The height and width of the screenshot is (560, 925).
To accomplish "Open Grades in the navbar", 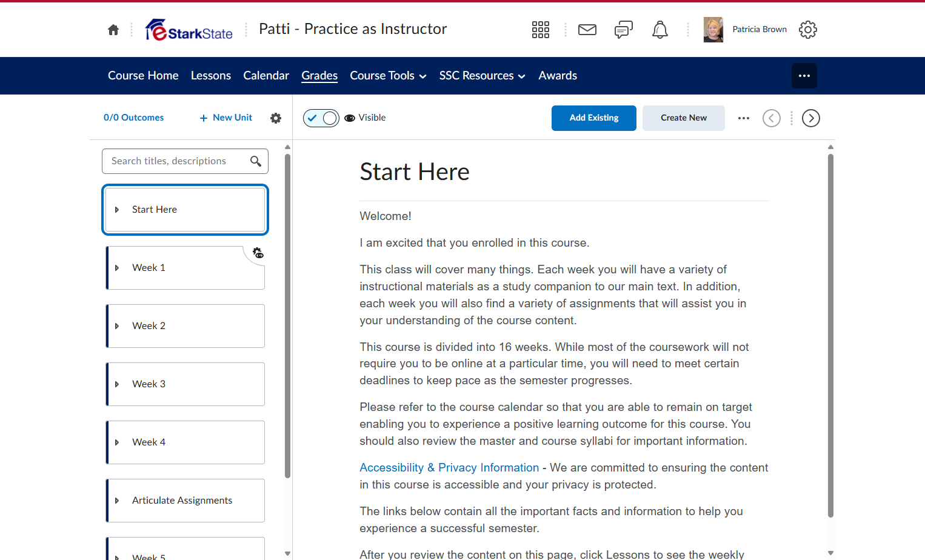I will pos(319,76).
